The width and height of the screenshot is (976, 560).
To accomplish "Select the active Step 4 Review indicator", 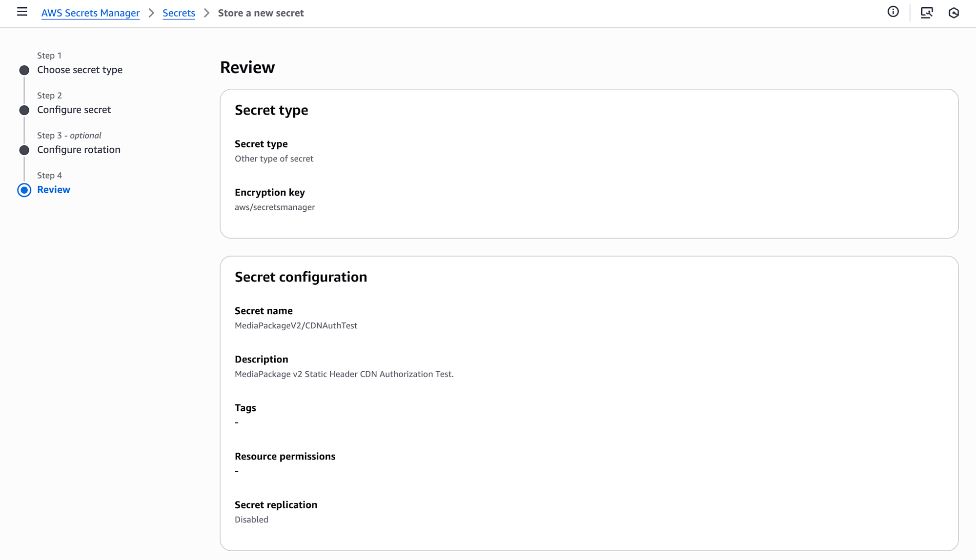I will click(24, 190).
